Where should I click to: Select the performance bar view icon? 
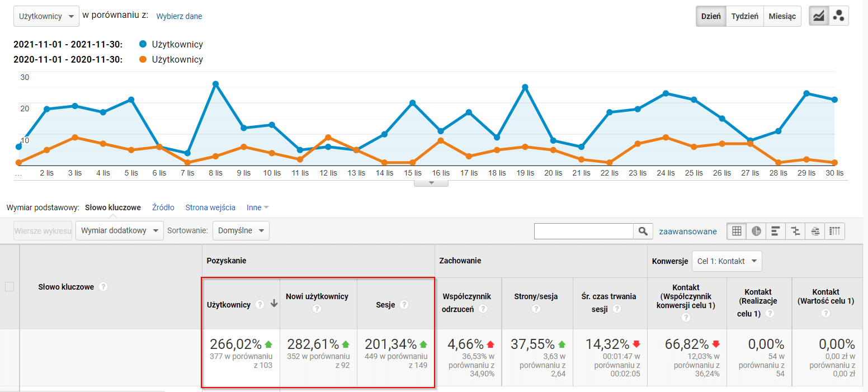point(776,231)
